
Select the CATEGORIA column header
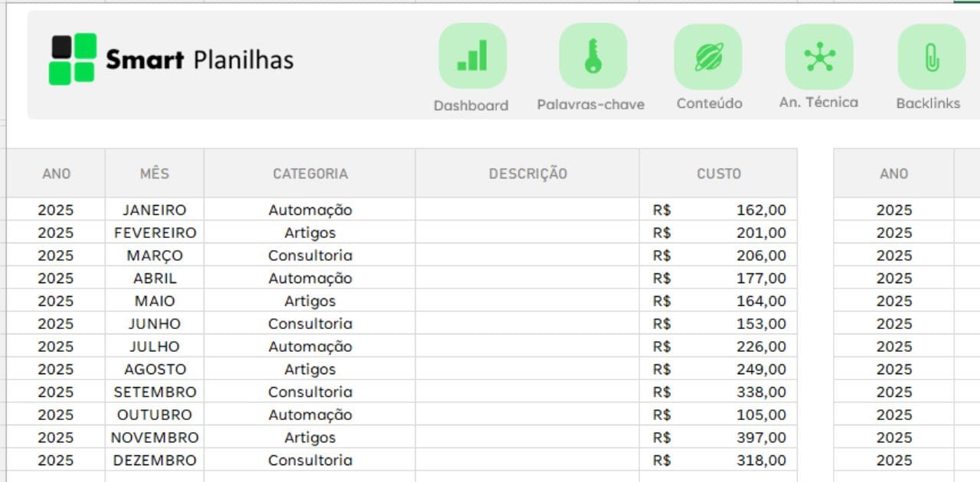coord(309,174)
